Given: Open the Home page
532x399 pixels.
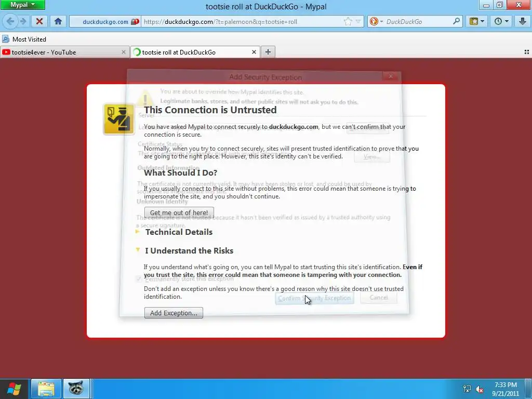Looking at the screenshot, I should 58,22.
